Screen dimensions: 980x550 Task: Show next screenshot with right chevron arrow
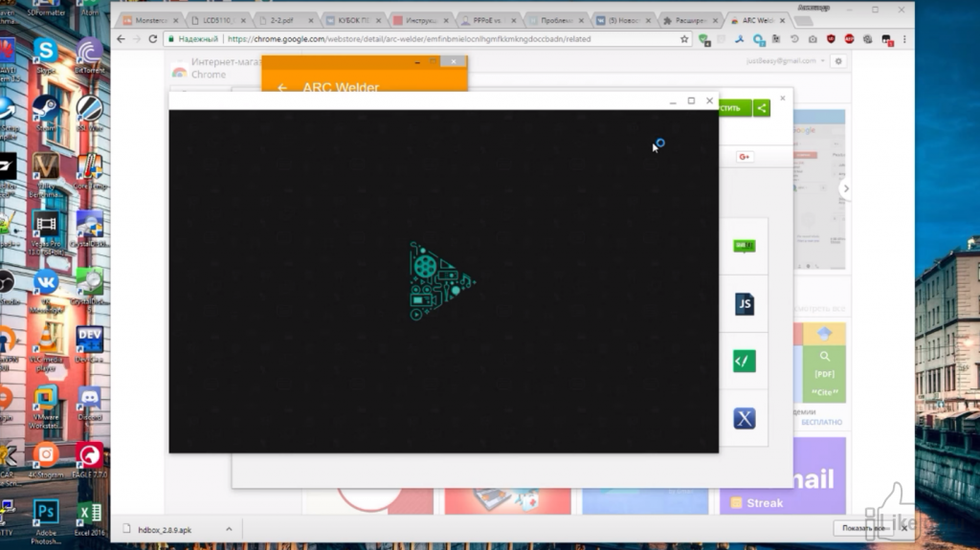click(x=845, y=189)
